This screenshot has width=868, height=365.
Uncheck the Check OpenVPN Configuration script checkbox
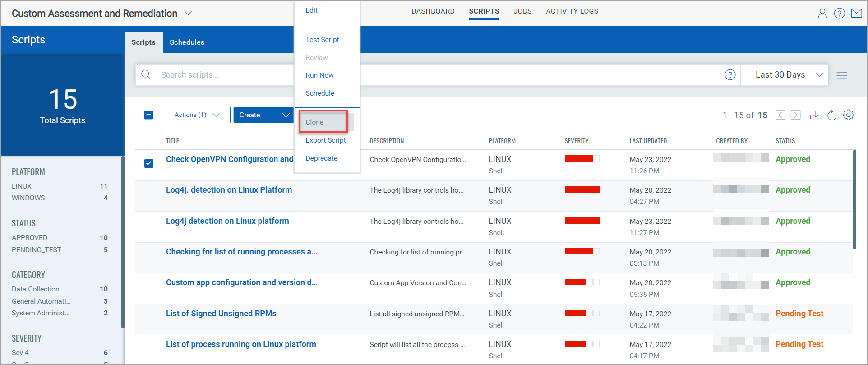coord(149,163)
